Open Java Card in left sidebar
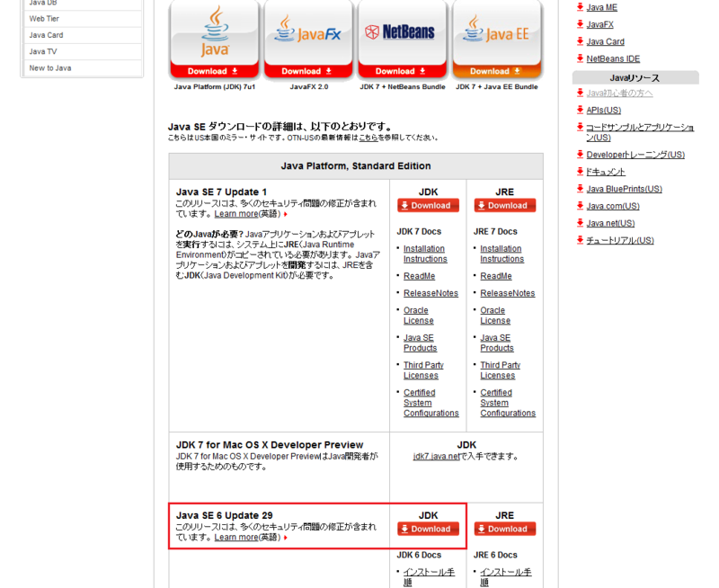This screenshot has height=588, width=719. pyautogui.click(x=83, y=35)
